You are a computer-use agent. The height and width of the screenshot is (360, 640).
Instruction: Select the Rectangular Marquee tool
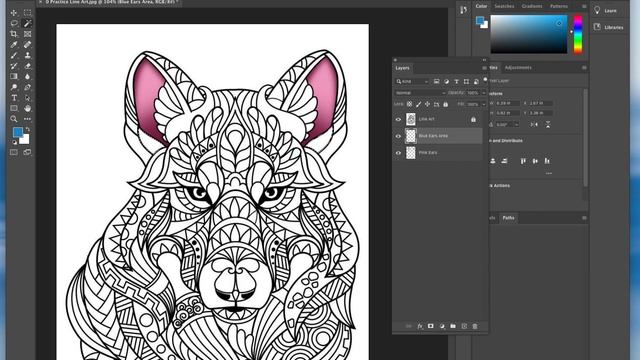pyautogui.click(x=27, y=13)
